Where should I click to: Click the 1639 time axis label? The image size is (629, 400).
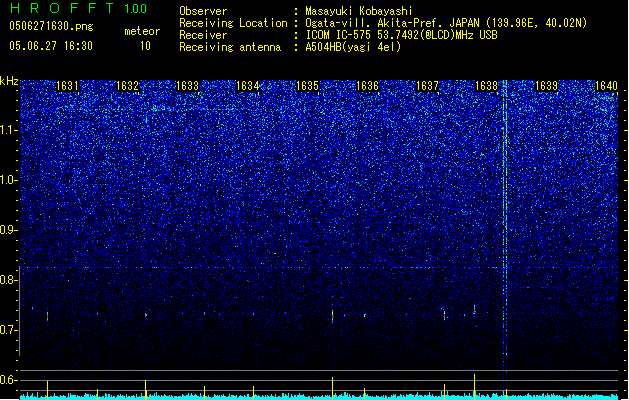[546, 86]
